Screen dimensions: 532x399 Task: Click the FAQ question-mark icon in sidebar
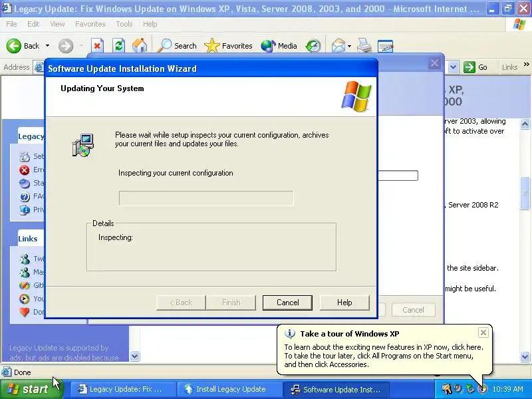[25, 197]
